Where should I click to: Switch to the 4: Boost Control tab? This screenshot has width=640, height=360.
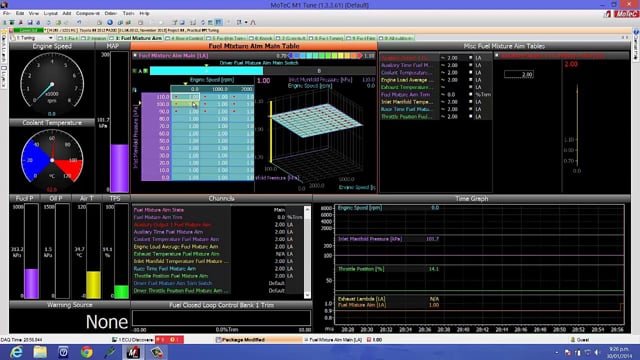184,38
